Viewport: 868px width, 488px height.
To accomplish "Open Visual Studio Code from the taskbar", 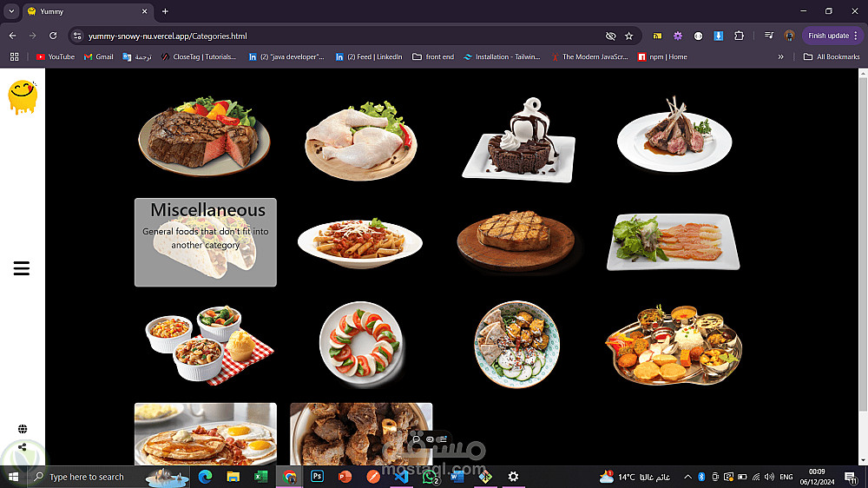I will 401,477.
